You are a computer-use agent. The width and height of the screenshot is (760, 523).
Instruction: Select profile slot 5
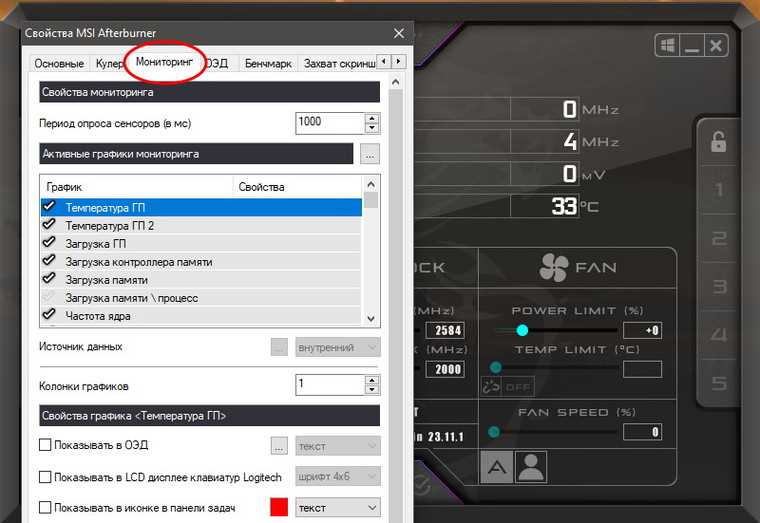point(718,383)
